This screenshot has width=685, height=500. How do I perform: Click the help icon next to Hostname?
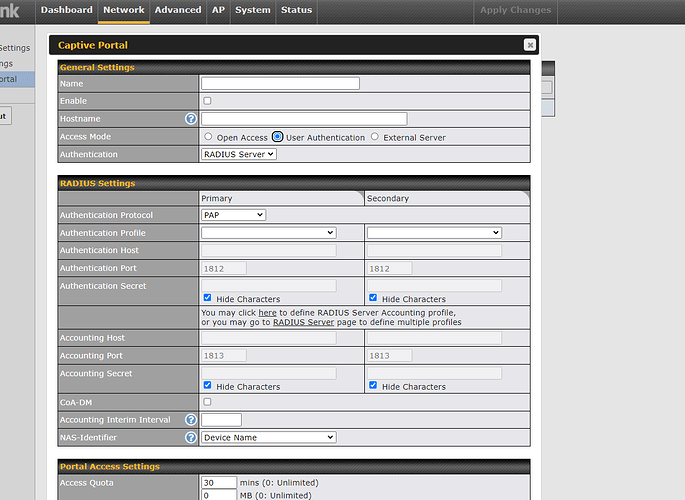point(190,119)
